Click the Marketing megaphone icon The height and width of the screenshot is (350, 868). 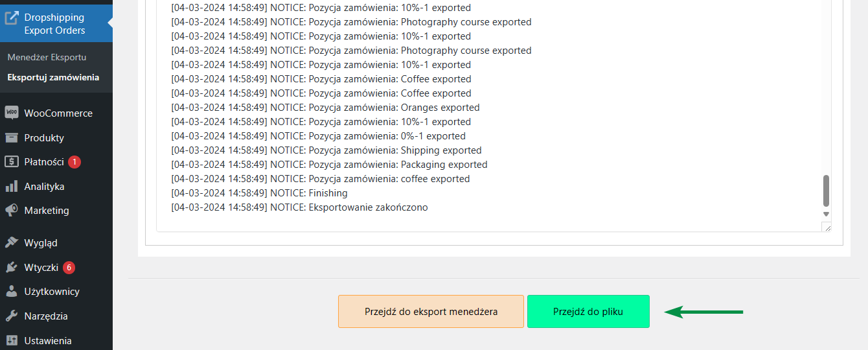(12, 210)
